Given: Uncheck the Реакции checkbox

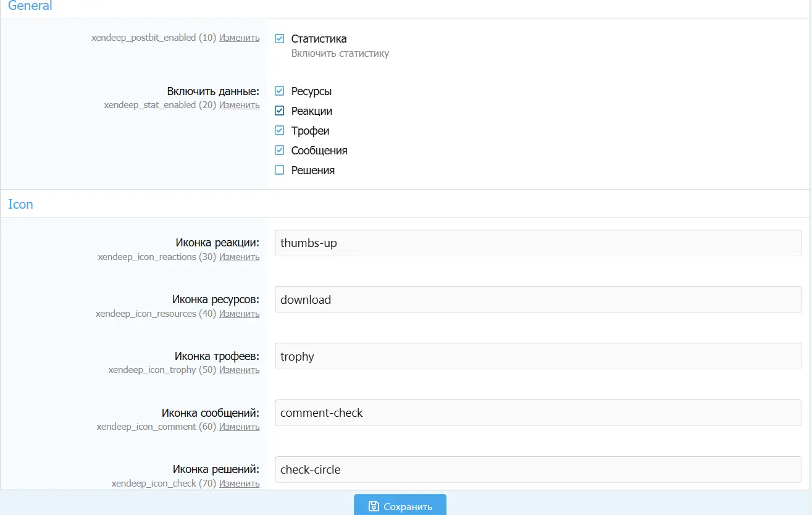Looking at the screenshot, I should click(280, 111).
